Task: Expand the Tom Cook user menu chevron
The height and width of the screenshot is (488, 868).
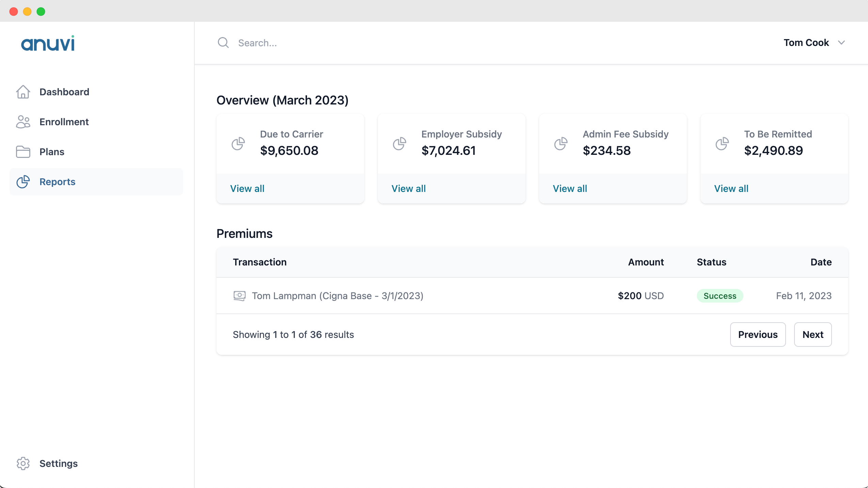Action: tap(841, 43)
